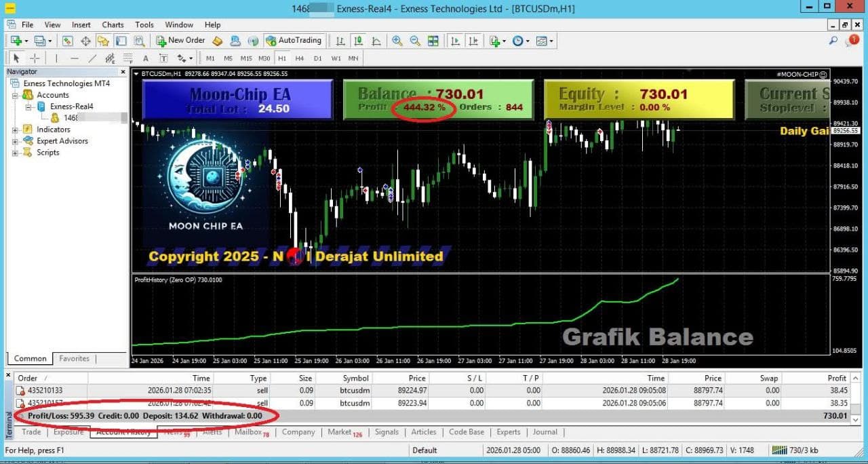Switch to the H4 timeframe
868x464 pixels.
coord(300,58)
